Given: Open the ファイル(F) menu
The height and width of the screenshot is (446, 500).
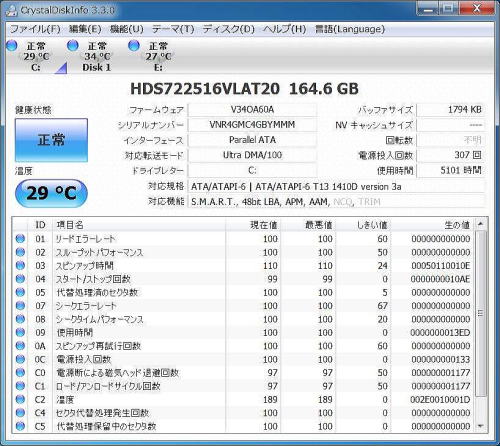Looking at the screenshot, I should pos(35,29).
